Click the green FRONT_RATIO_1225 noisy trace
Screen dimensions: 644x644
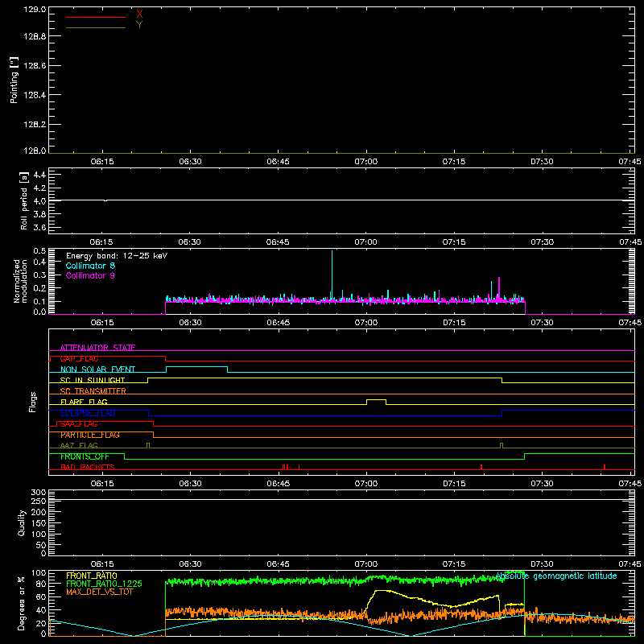point(345,580)
